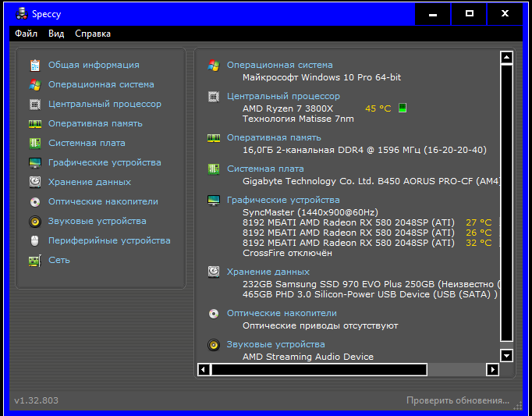Select Звуковые устройства in sidebar
This screenshot has height=416, width=532.
(x=97, y=221)
